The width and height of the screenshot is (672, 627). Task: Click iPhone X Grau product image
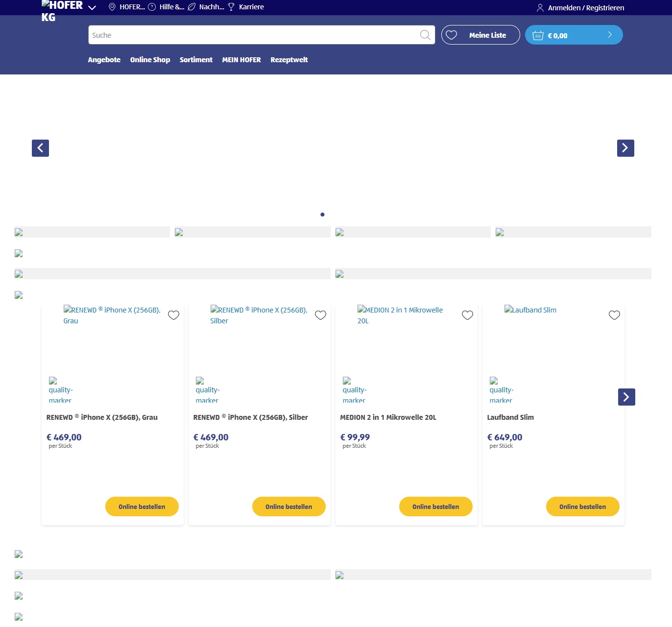click(x=112, y=315)
